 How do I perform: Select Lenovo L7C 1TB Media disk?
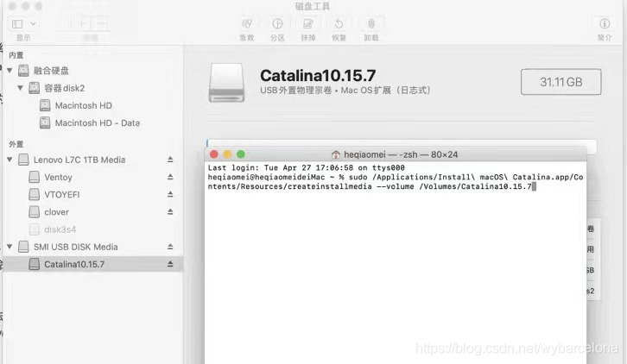tap(79, 160)
